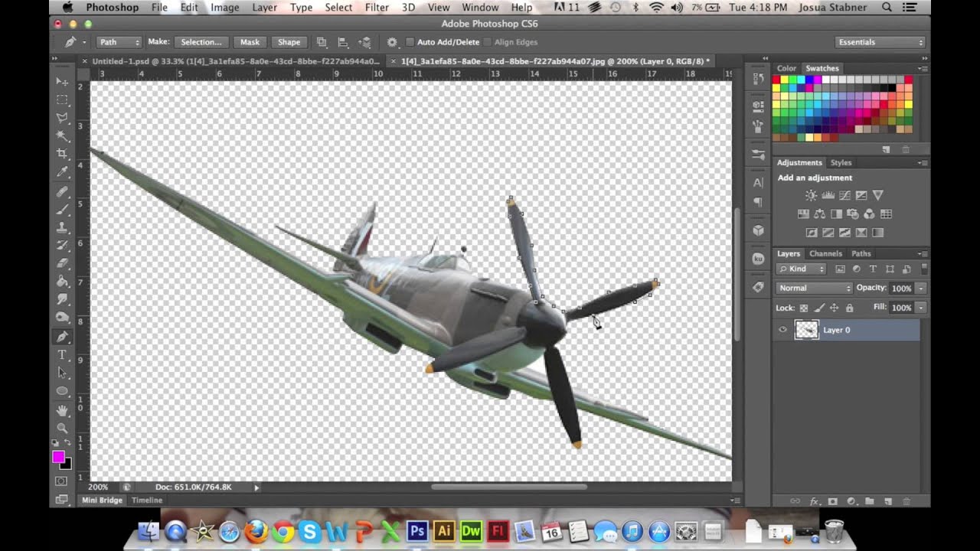Toggle type layer filter
Viewport: 980px width, 551px height.
click(873, 269)
